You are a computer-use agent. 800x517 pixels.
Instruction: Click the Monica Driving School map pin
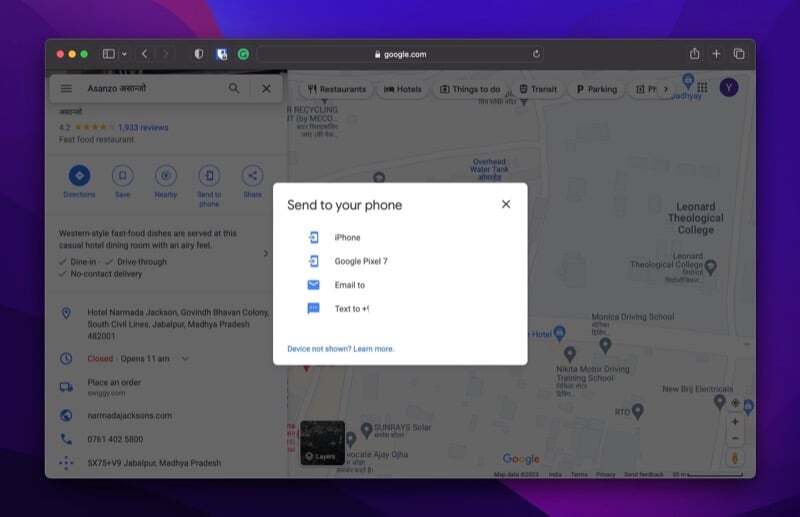(606, 346)
